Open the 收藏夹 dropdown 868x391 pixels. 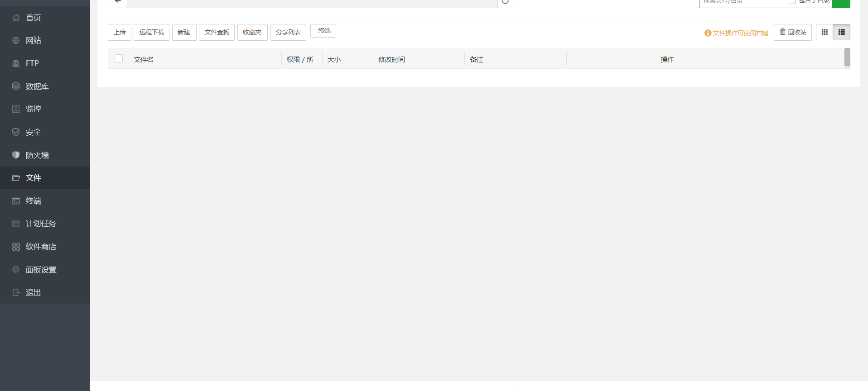tap(252, 32)
